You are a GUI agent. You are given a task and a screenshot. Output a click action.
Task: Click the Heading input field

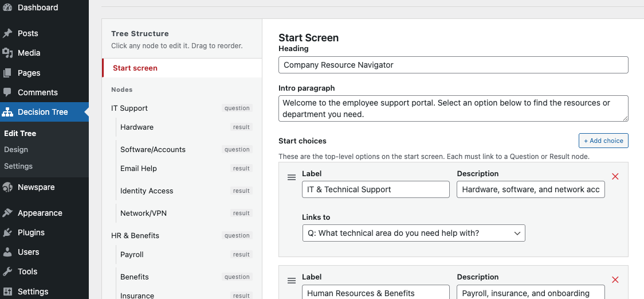click(x=453, y=65)
